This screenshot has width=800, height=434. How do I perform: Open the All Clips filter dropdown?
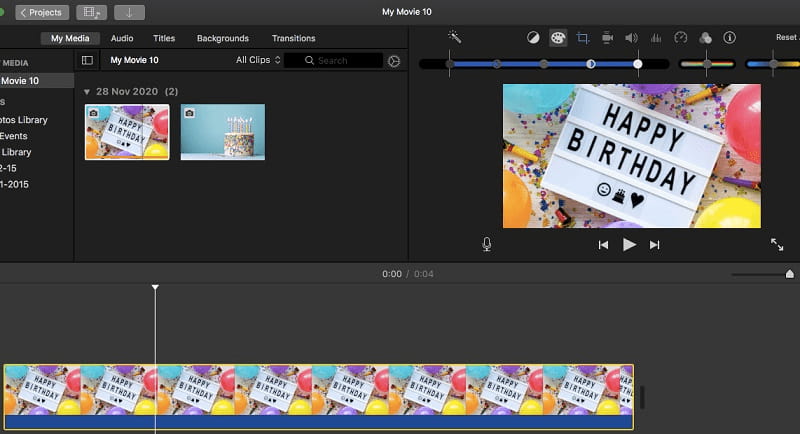[x=258, y=60]
